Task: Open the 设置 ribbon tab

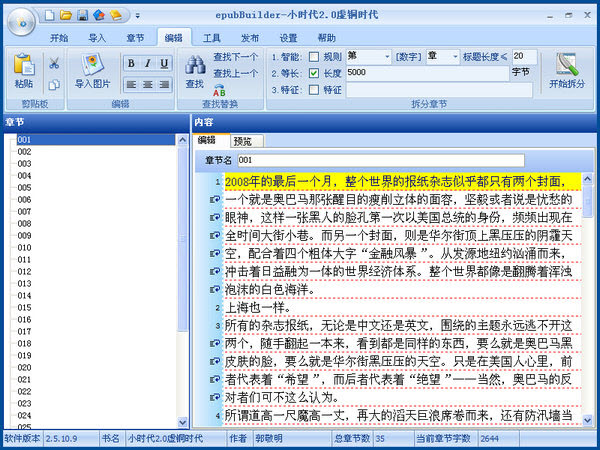Action: point(289,38)
